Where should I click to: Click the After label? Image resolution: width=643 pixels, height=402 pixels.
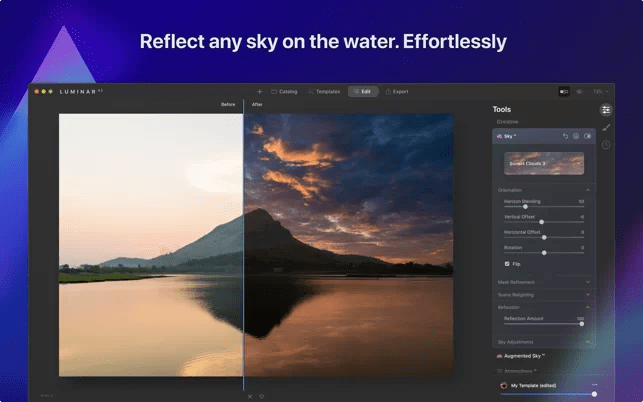(x=257, y=105)
